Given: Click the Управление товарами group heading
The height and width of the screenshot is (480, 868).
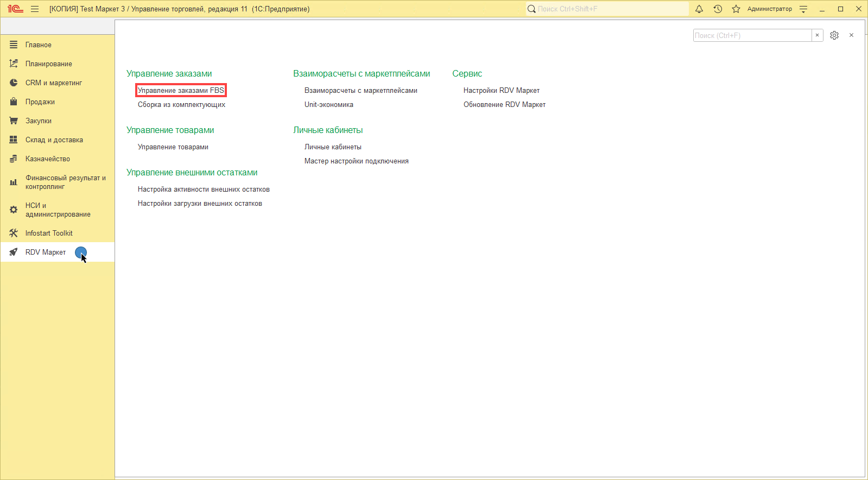Looking at the screenshot, I should (x=170, y=130).
